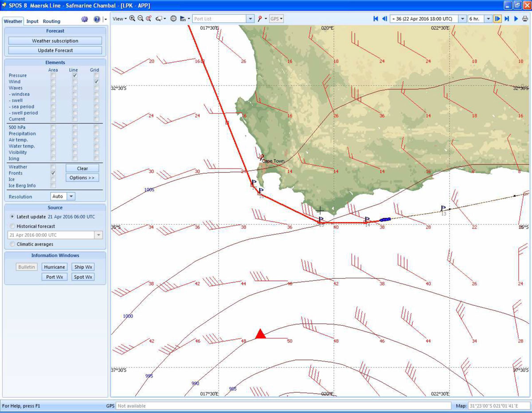Switch to the Routing tab

(x=51, y=21)
